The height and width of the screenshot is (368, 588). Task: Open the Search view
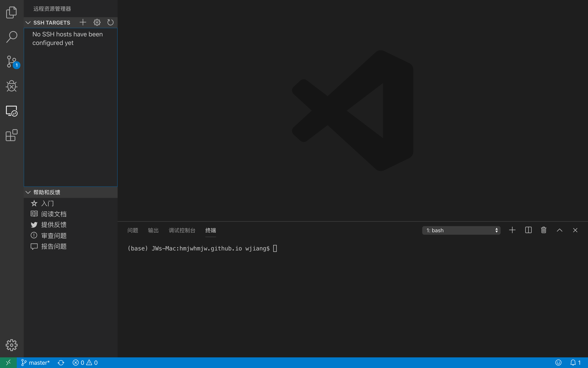click(x=11, y=37)
